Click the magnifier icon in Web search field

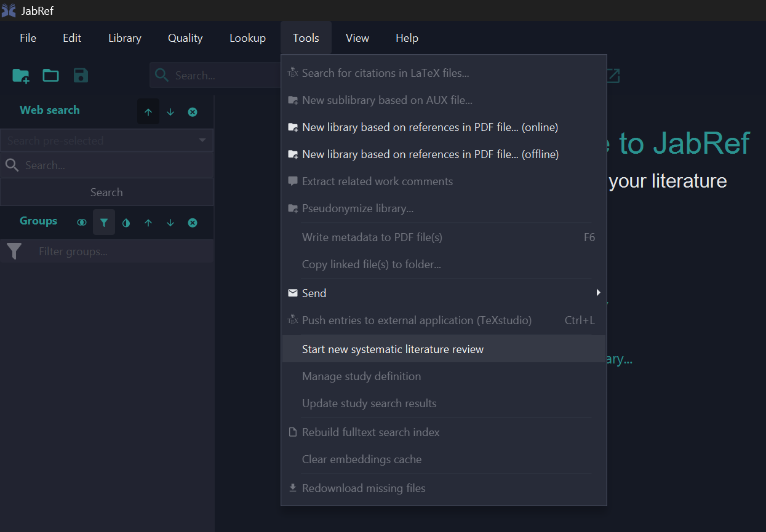12,165
